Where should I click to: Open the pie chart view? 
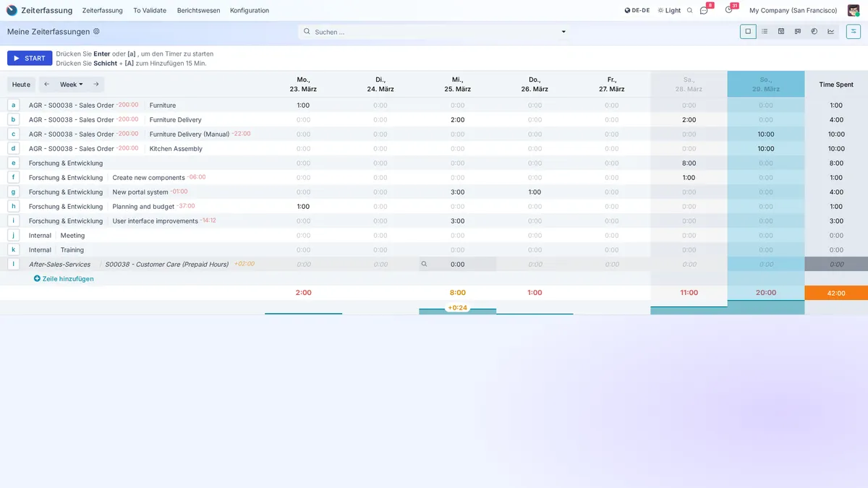[x=814, y=31]
